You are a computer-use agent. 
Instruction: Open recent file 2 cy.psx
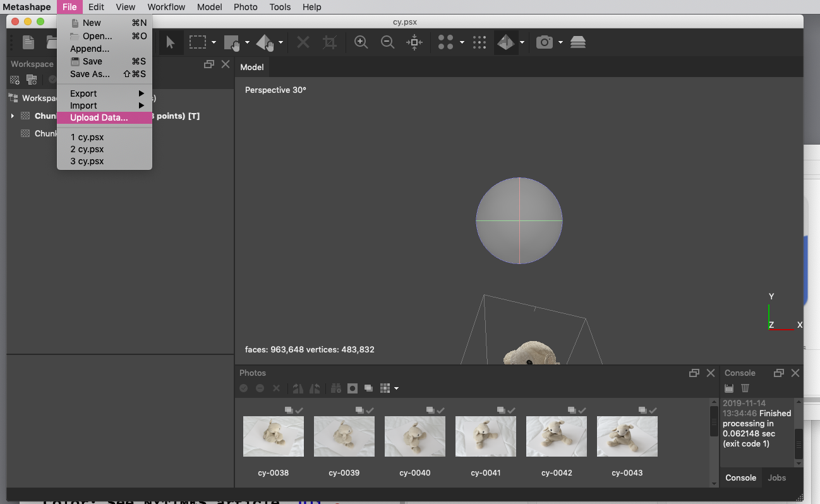tap(87, 149)
